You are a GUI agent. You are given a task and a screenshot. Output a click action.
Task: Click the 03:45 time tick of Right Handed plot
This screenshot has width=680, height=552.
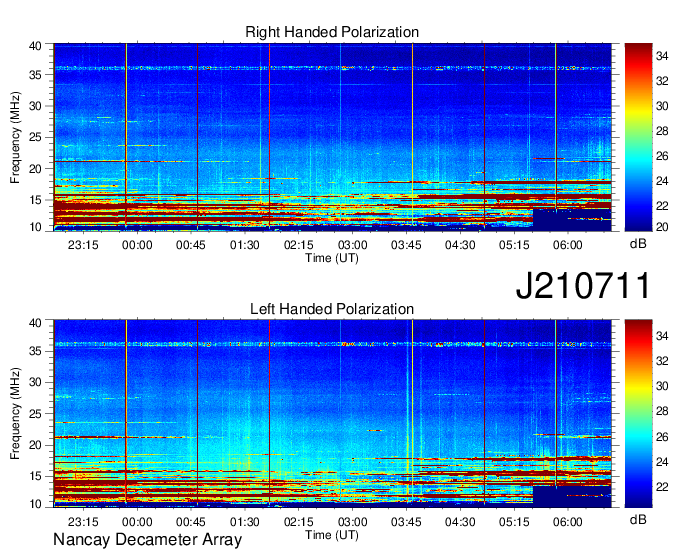[406, 245]
